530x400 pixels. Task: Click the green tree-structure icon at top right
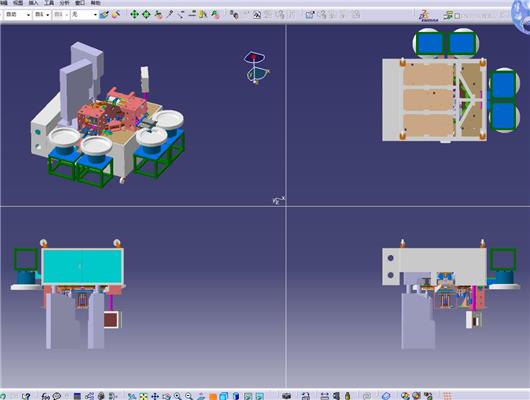(448, 15)
